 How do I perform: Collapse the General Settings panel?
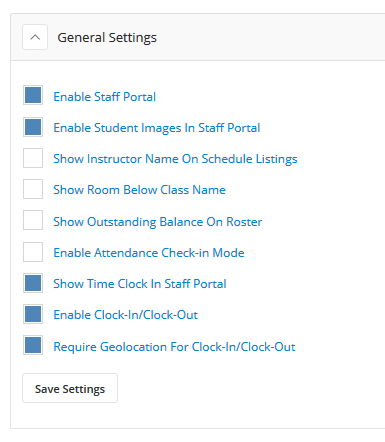tap(35, 37)
